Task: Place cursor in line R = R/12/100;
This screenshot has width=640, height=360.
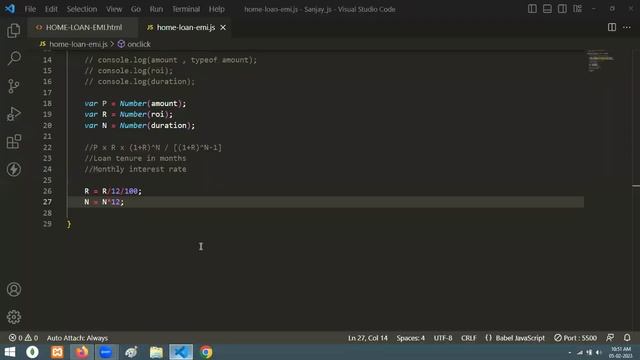Action: coord(113,191)
